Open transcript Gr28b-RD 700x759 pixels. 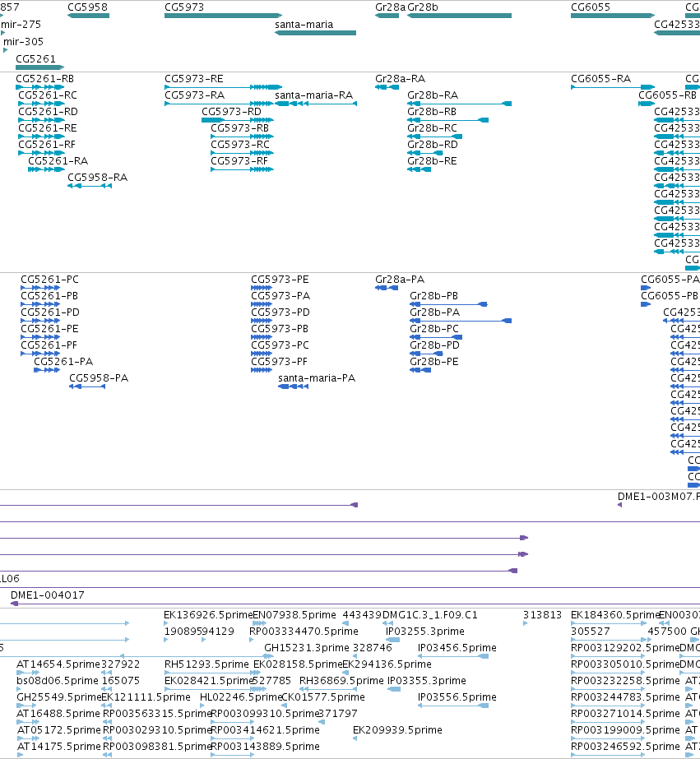coord(433,145)
